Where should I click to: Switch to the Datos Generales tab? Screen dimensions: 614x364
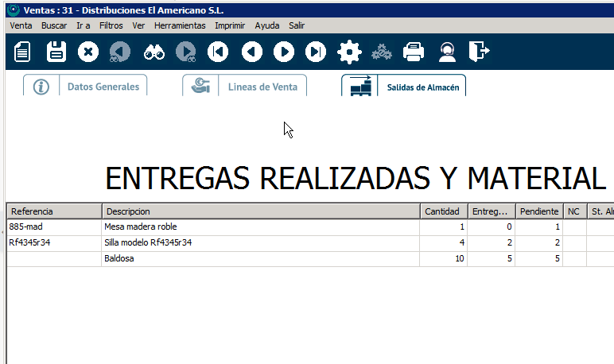(x=86, y=87)
